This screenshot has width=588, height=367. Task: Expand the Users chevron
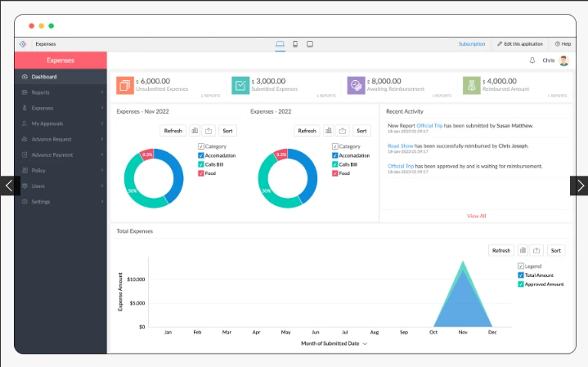[102, 186]
